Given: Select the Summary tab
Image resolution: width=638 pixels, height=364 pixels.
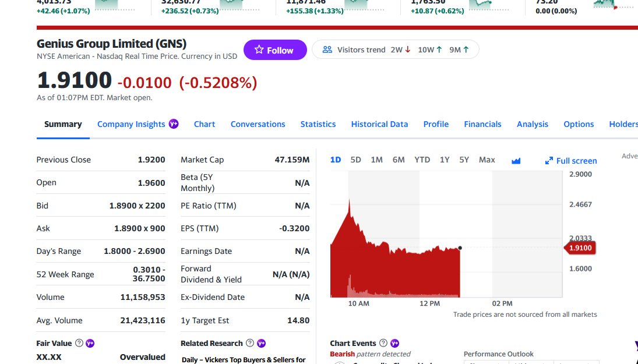Looking at the screenshot, I should (x=63, y=124).
